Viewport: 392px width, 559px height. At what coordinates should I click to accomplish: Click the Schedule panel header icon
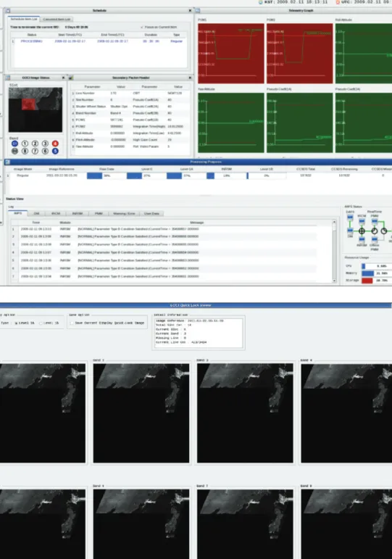pyautogui.click(x=8, y=11)
